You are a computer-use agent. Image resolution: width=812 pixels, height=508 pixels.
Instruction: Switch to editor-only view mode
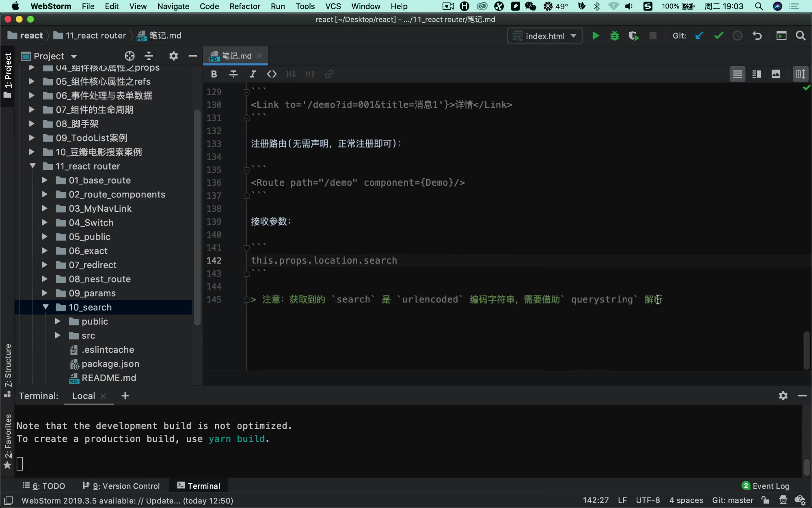point(737,74)
